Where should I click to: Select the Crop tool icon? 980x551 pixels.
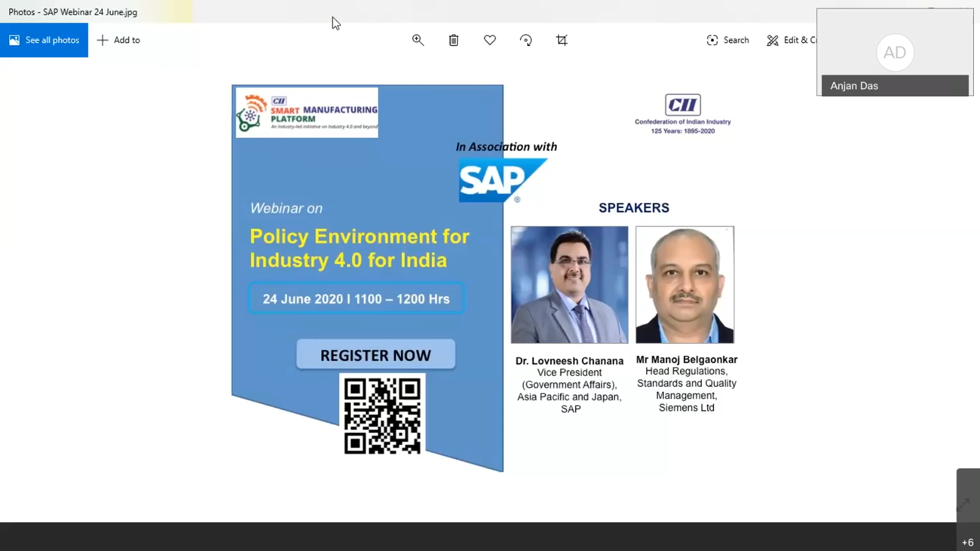(562, 40)
